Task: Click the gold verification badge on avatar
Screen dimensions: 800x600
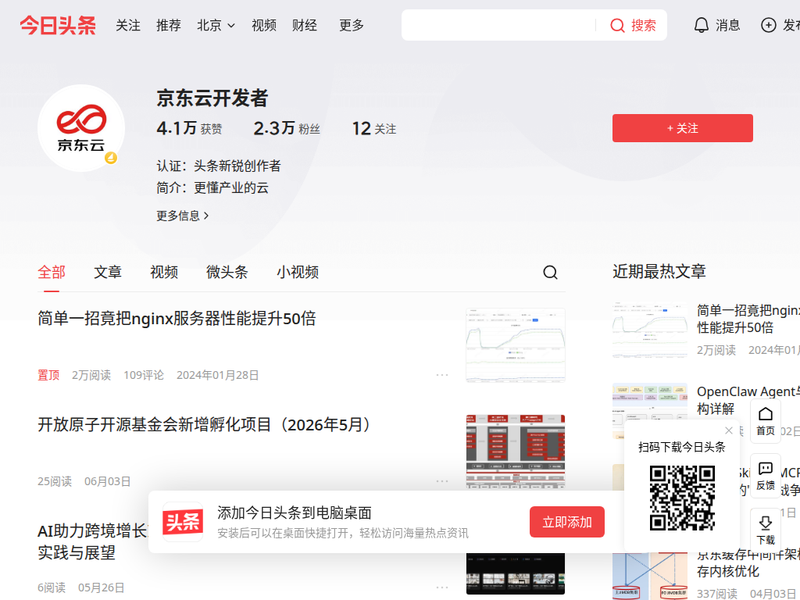Action: [111, 158]
